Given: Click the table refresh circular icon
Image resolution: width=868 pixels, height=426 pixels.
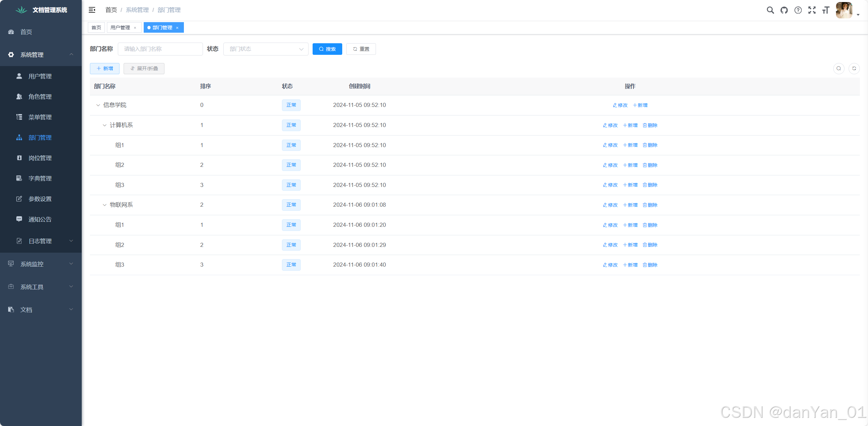Looking at the screenshot, I should 854,68.
